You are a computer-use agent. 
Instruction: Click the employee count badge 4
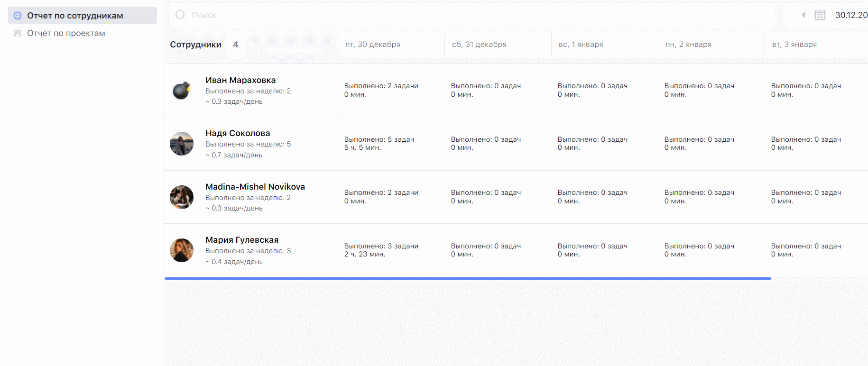pyautogui.click(x=236, y=45)
